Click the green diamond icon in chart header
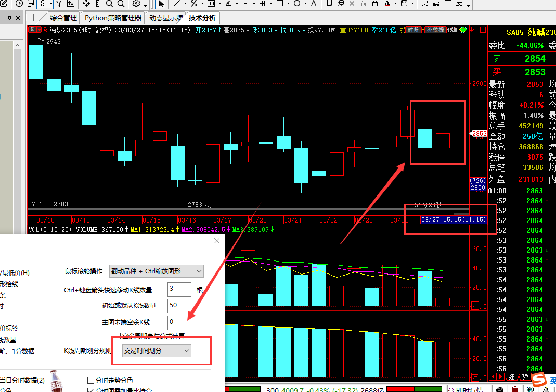Viewport: 556px width, 392px height. coord(463,30)
